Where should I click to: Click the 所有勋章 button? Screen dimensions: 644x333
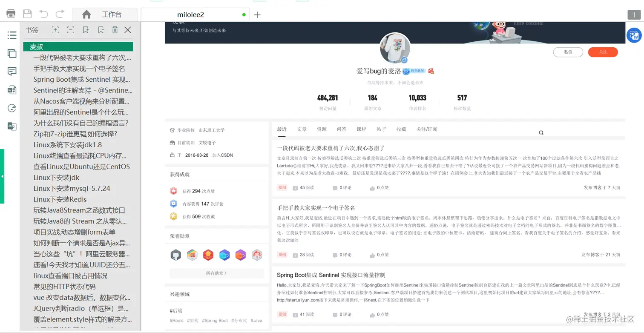(216, 273)
